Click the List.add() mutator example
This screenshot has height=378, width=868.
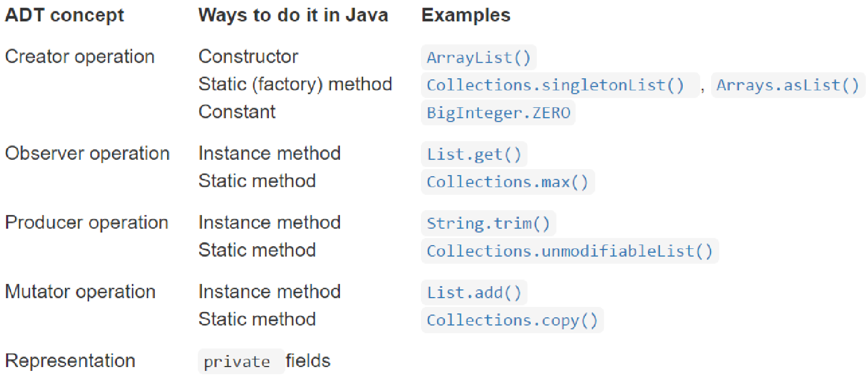(474, 293)
